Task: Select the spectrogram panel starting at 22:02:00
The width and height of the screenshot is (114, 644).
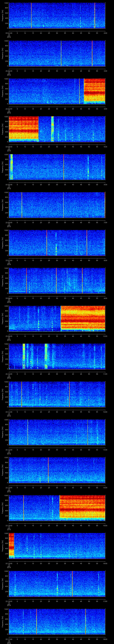Action: pyautogui.click(x=57, y=53)
